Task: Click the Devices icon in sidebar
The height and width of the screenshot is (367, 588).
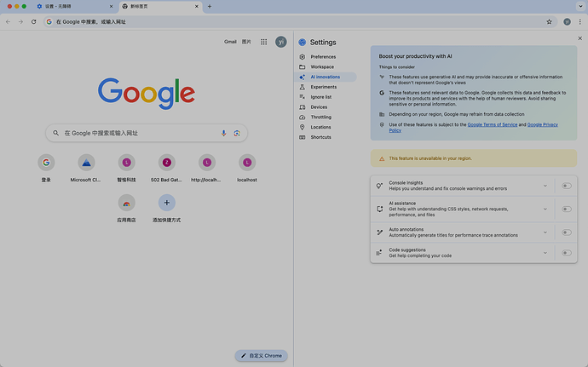Action: [303, 107]
